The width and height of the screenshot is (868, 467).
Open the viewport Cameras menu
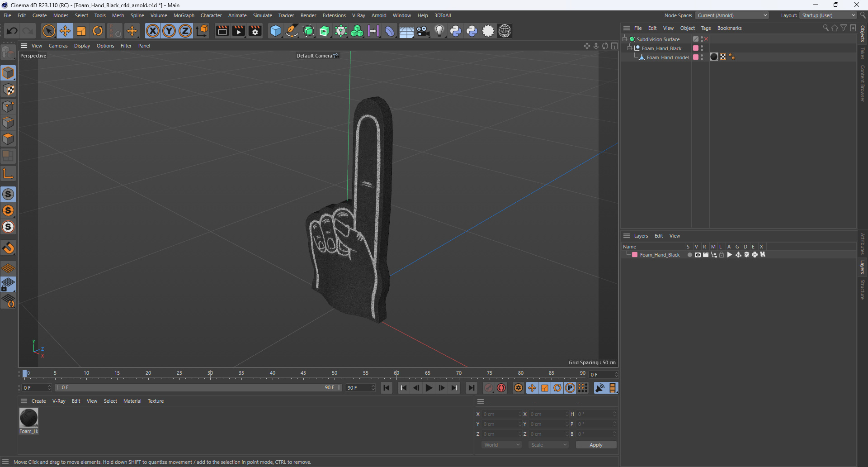58,46
